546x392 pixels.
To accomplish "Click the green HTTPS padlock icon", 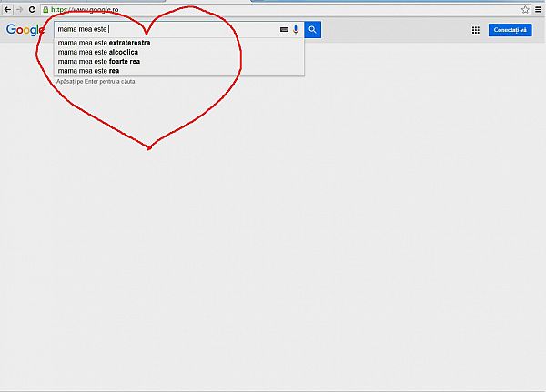I will click(45, 9).
